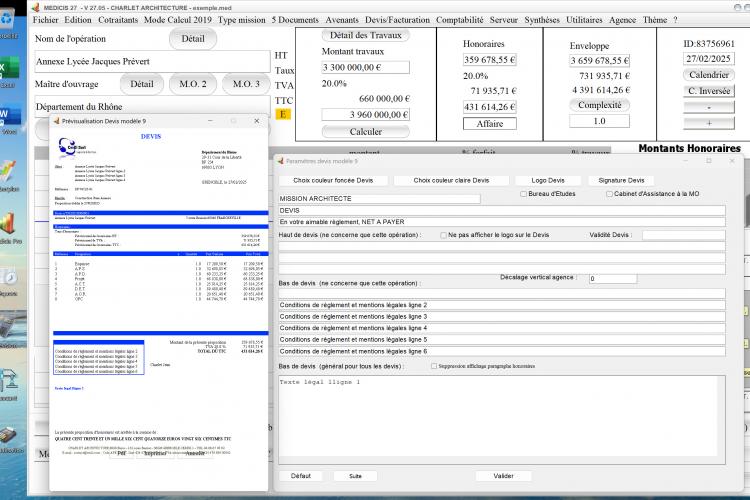Click the Validité Devis input field

[684, 235]
